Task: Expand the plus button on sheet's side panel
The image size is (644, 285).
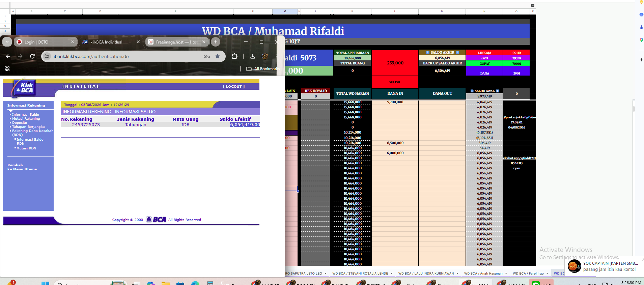Action: pos(641,60)
